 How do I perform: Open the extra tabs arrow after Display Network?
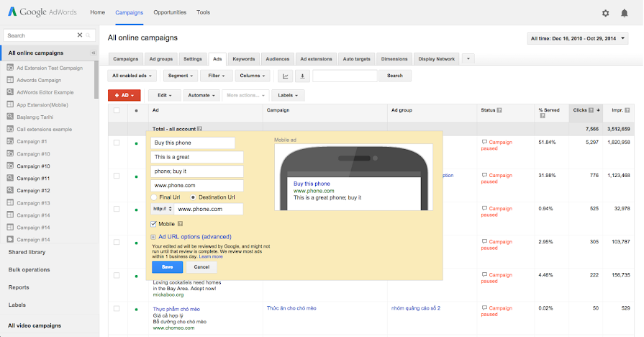[x=468, y=59]
